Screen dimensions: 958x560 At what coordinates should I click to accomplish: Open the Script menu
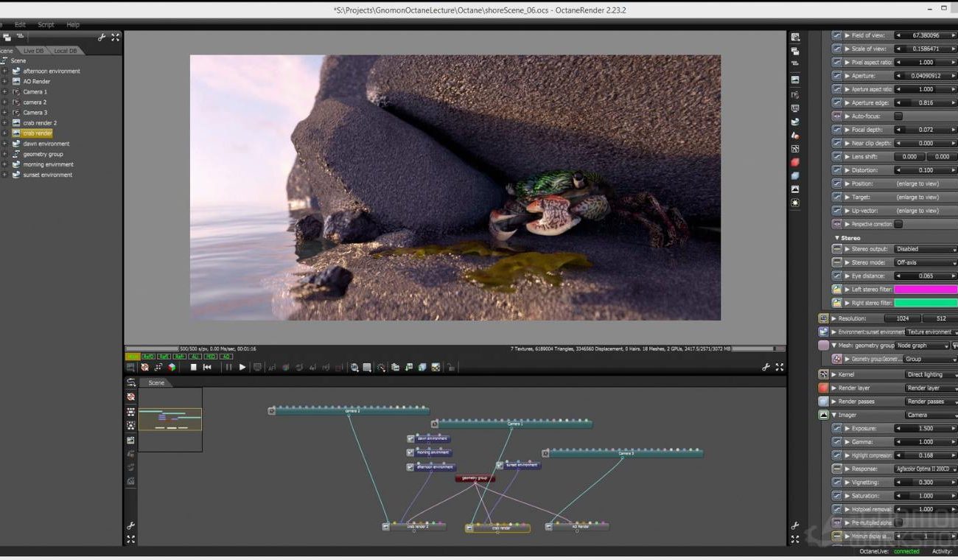[46, 24]
